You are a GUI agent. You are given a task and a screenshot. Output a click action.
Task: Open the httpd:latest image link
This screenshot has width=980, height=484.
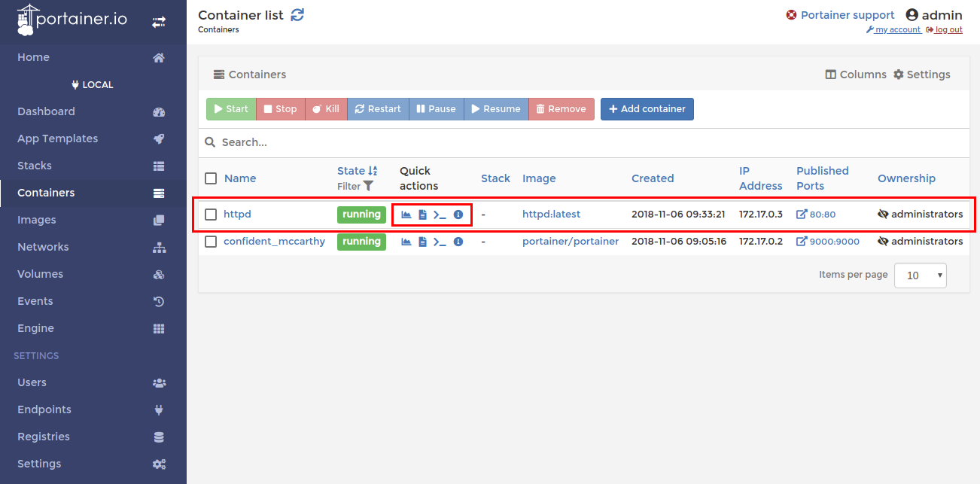[x=551, y=215]
